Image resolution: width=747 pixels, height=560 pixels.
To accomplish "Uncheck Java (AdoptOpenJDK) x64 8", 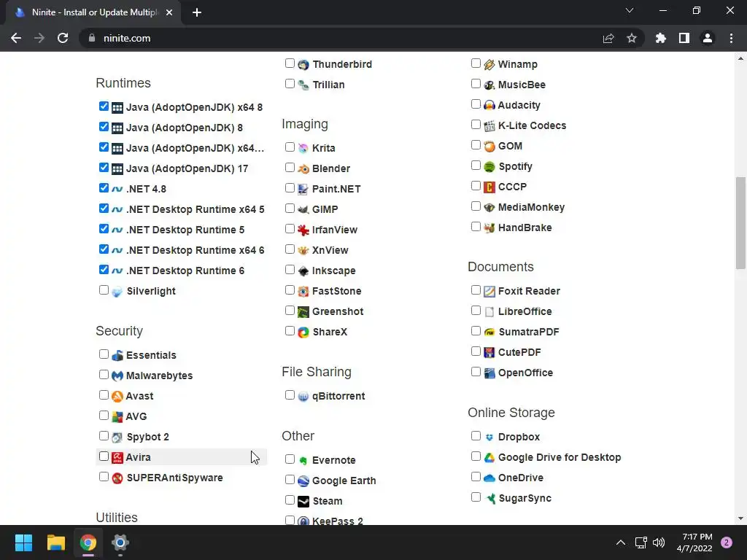I will click(104, 106).
